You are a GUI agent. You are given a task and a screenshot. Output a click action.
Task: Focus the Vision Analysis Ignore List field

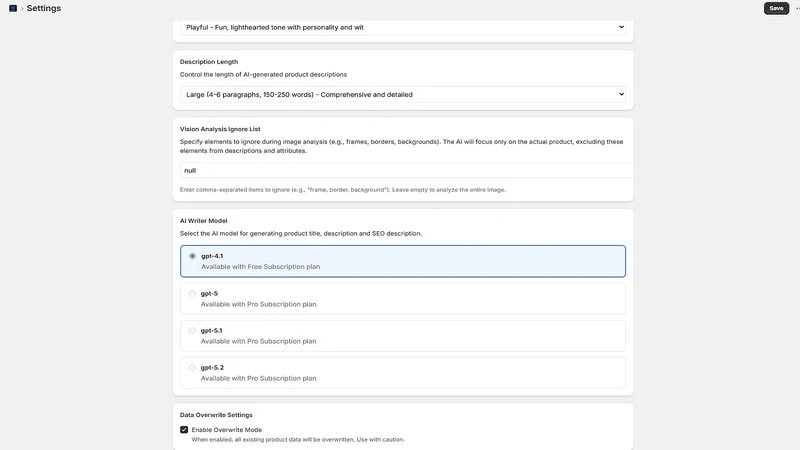click(407, 170)
